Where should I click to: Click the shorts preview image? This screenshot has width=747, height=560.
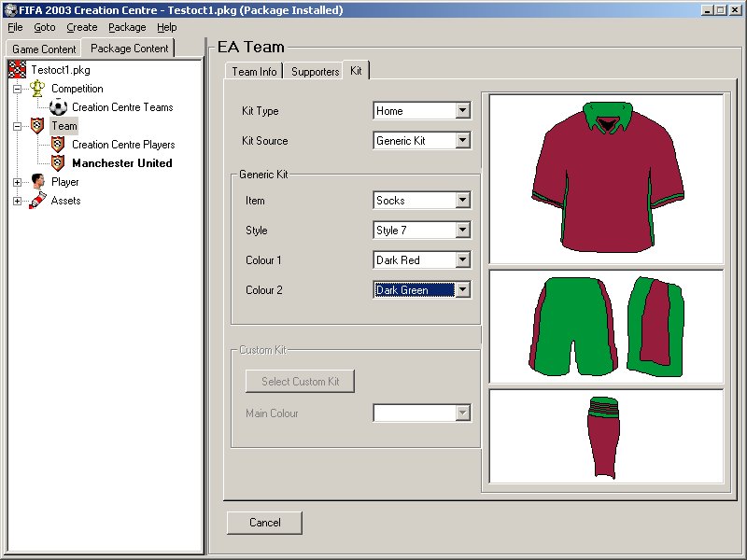coord(606,327)
